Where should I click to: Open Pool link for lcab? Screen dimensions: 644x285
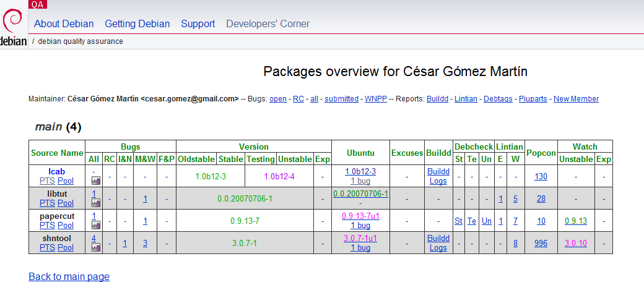pyautogui.click(x=66, y=181)
